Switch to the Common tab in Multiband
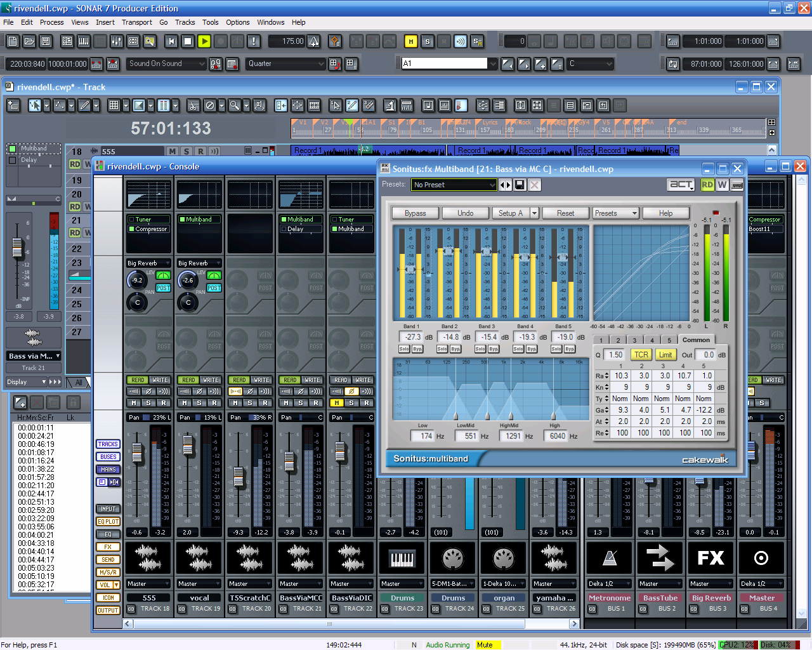812x650 pixels. tap(696, 340)
